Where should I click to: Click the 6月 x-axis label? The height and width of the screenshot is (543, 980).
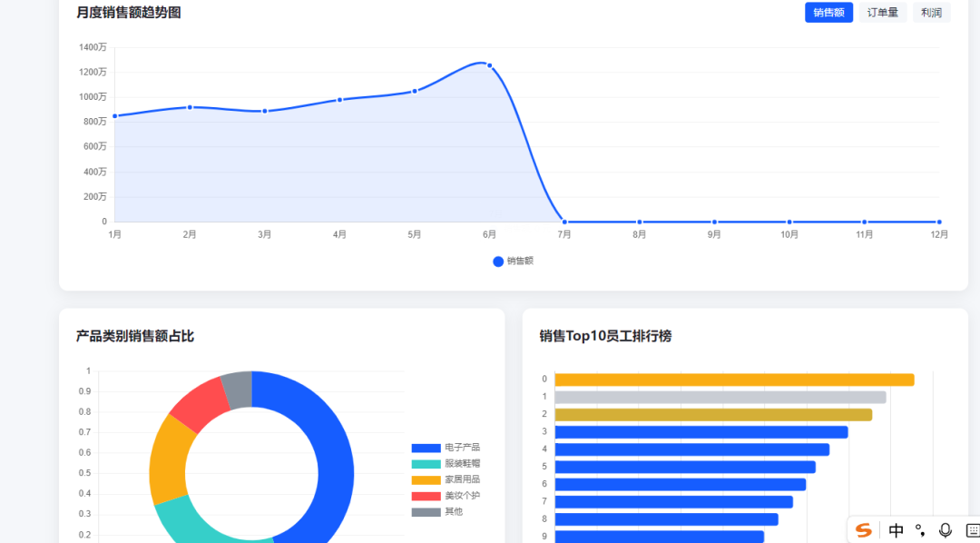(x=489, y=234)
